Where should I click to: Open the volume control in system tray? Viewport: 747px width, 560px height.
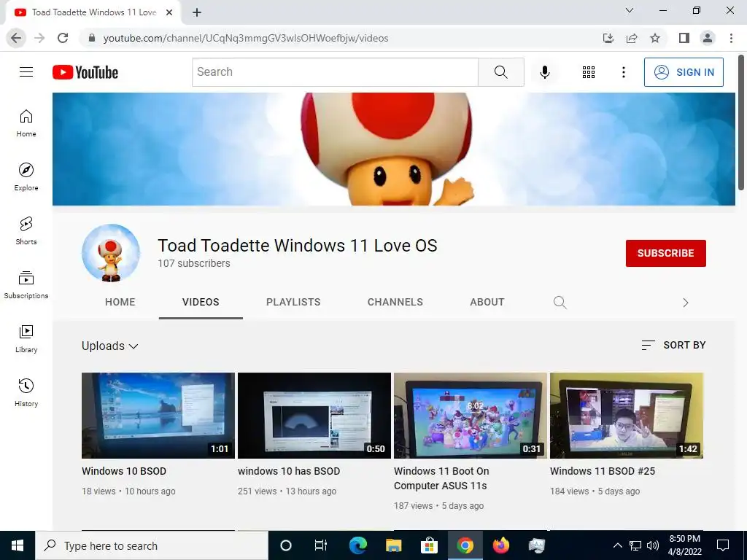pos(653,545)
